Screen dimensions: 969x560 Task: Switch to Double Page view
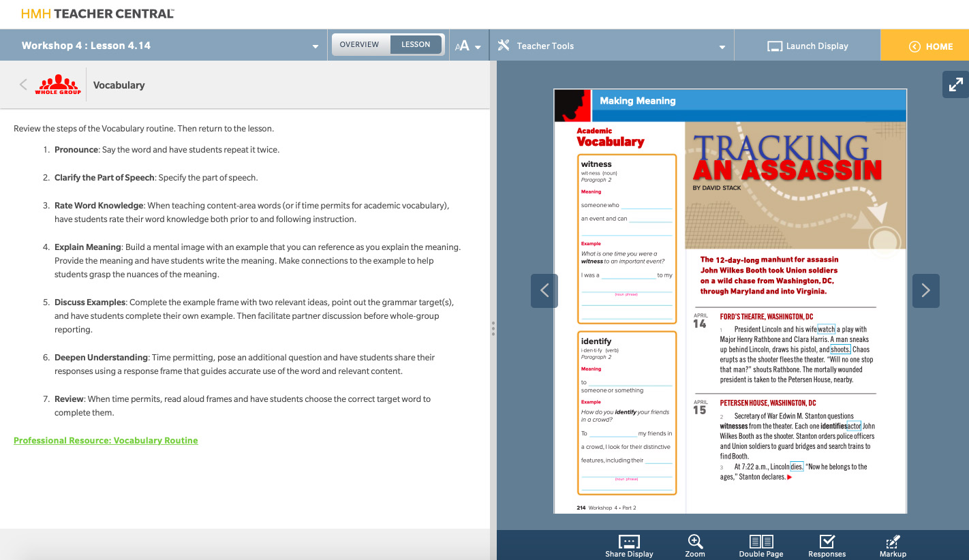[x=761, y=546]
